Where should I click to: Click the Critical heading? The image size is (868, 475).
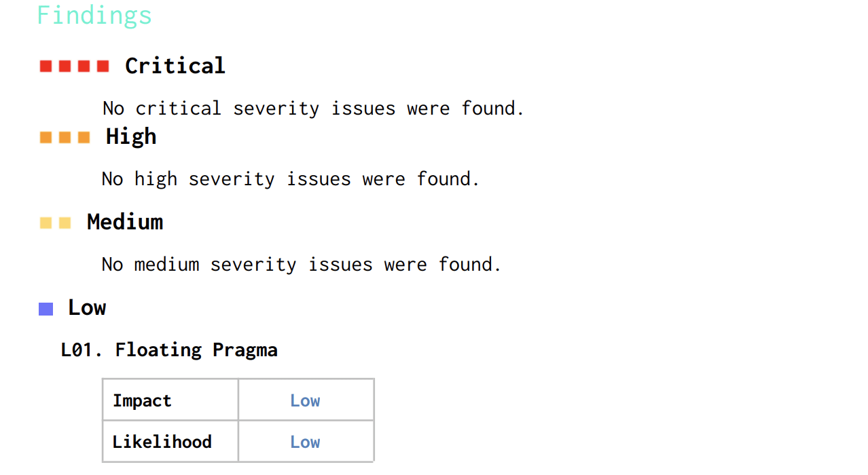175,66
